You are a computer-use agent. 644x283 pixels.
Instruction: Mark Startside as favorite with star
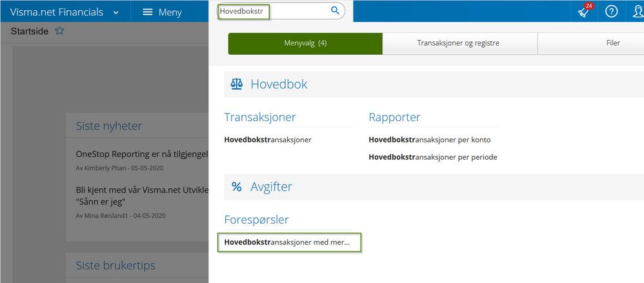pos(59,31)
